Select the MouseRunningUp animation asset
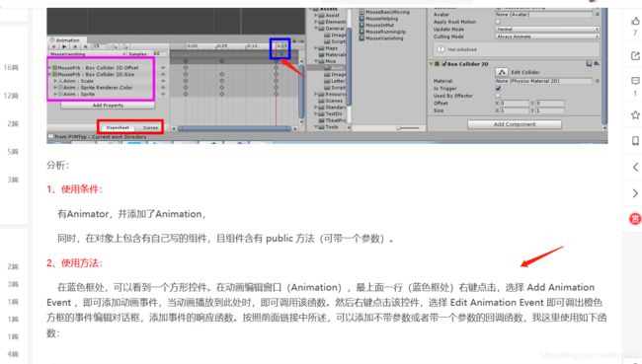This screenshot has height=364, width=642. (x=382, y=32)
